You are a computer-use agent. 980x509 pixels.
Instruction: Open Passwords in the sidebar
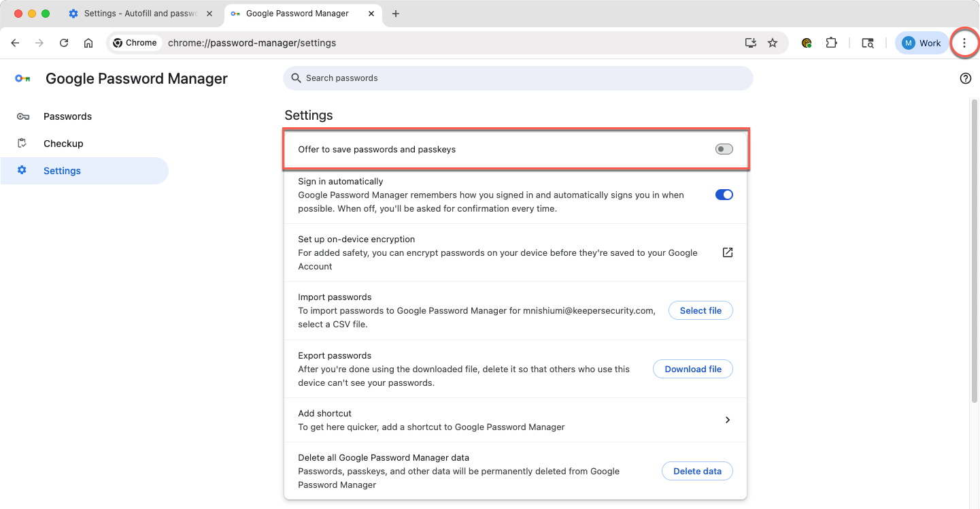tap(67, 116)
